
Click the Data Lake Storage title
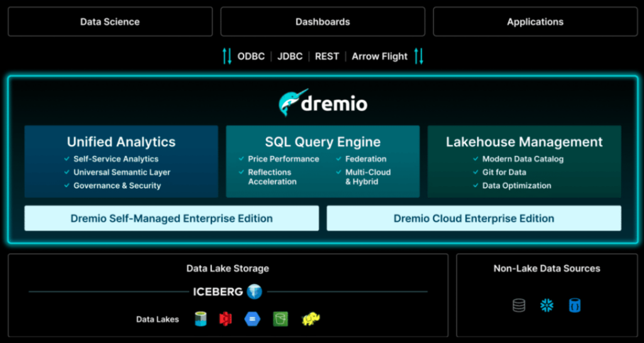point(228,268)
